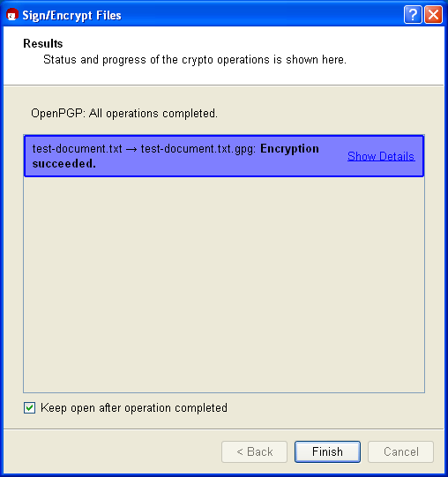
Task: Click the status and progress description text
Action: tap(195, 60)
